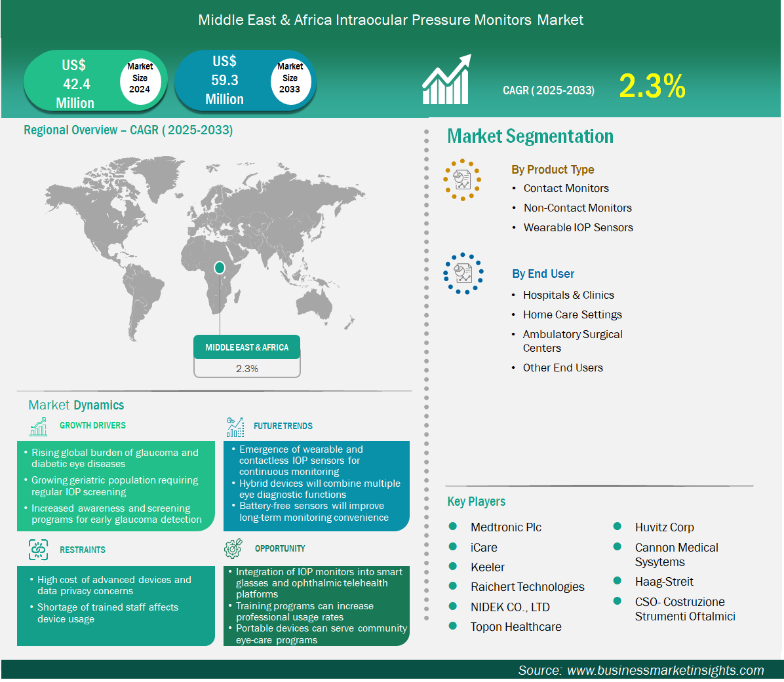Screen dimensions: 784x682
Task: Click the By Product Type orange circular icon
Action: click(x=462, y=180)
